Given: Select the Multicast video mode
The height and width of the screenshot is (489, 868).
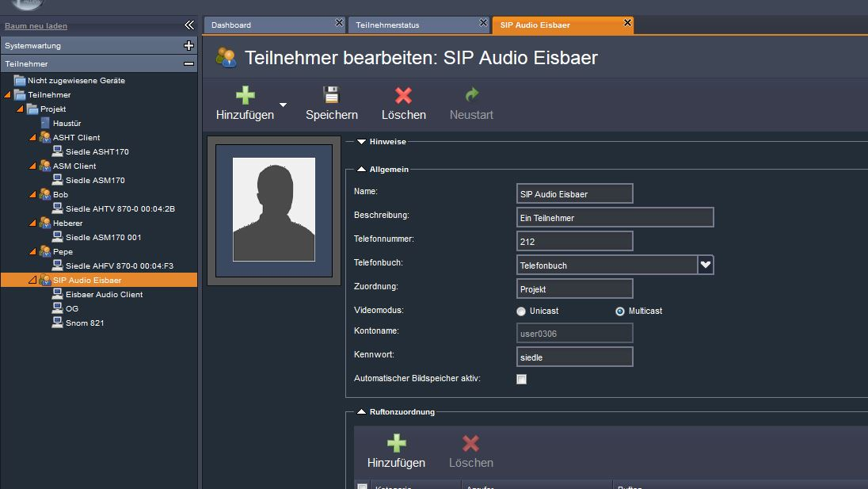Looking at the screenshot, I should tap(620, 311).
